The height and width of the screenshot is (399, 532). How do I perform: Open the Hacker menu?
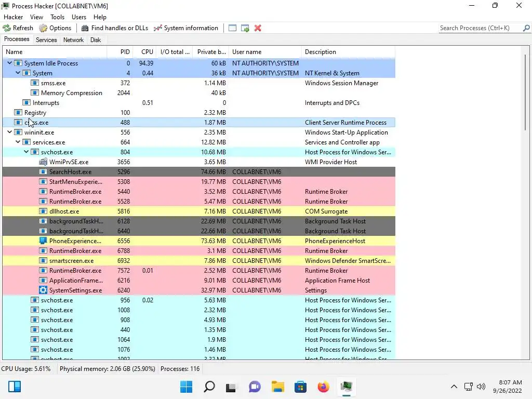tap(13, 17)
